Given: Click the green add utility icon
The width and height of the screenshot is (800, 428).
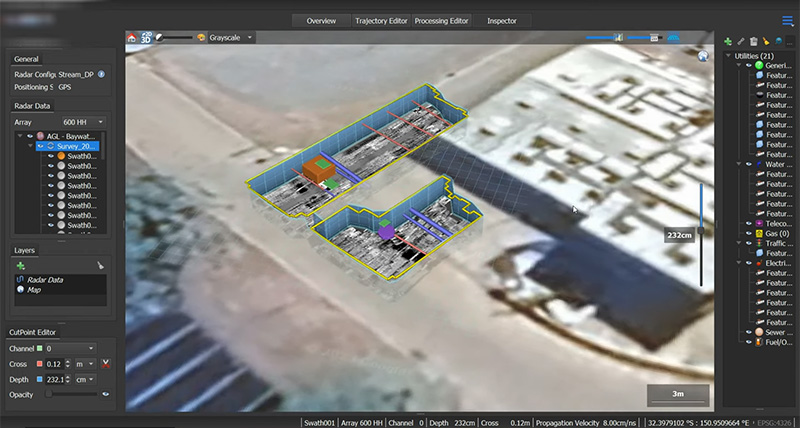Looking at the screenshot, I should tap(727, 41).
